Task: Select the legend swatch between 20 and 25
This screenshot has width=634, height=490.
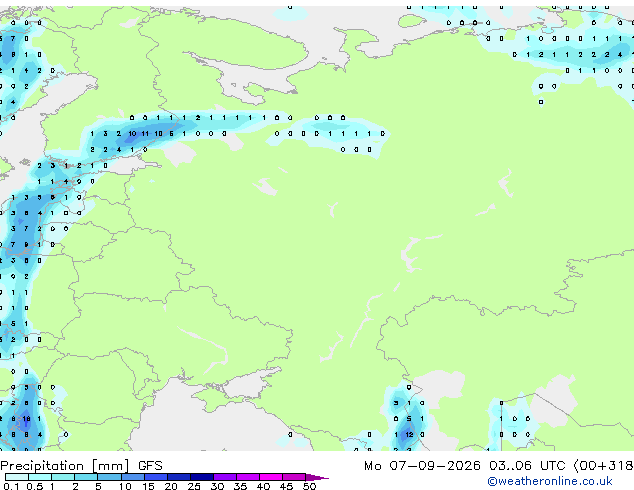Action: 178,477
